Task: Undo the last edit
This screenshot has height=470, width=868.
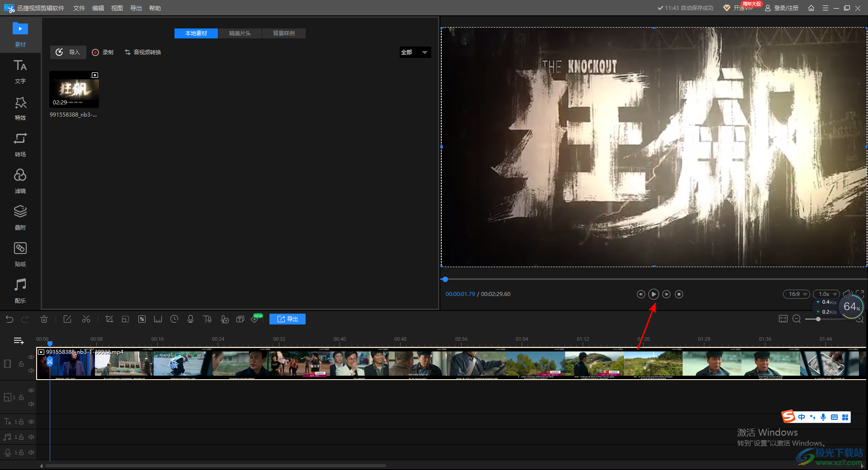Action: tap(9, 319)
